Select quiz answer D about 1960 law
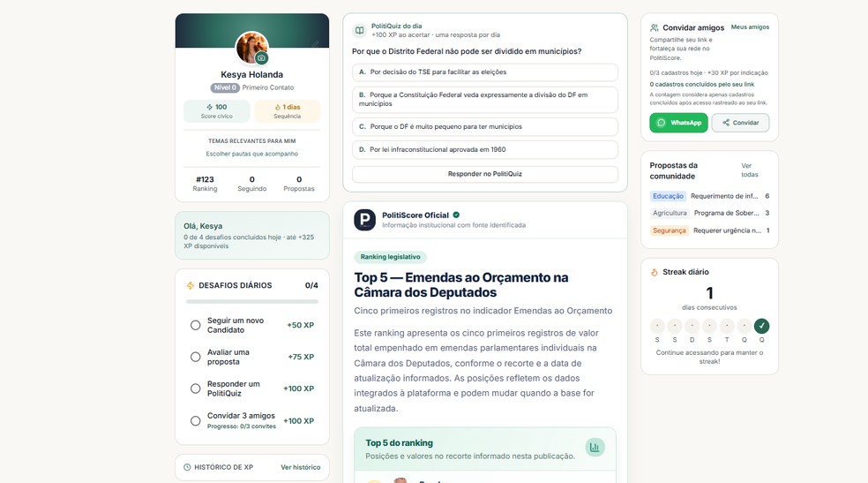Image resolution: width=868 pixels, height=483 pixels. pos(485,149)
